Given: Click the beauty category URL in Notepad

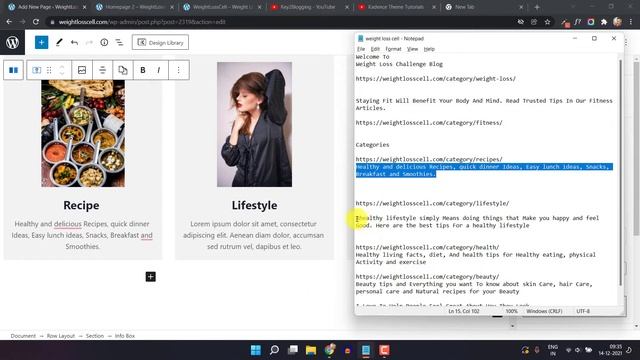Looking at the screenshot, I should pyautogui.click(x=427, y=277).
